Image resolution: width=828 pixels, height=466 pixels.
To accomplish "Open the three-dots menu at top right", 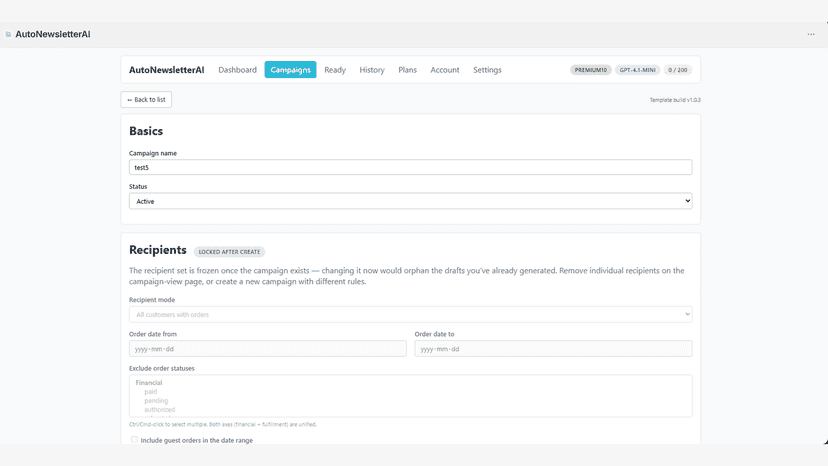I will [x=811, y=34].
